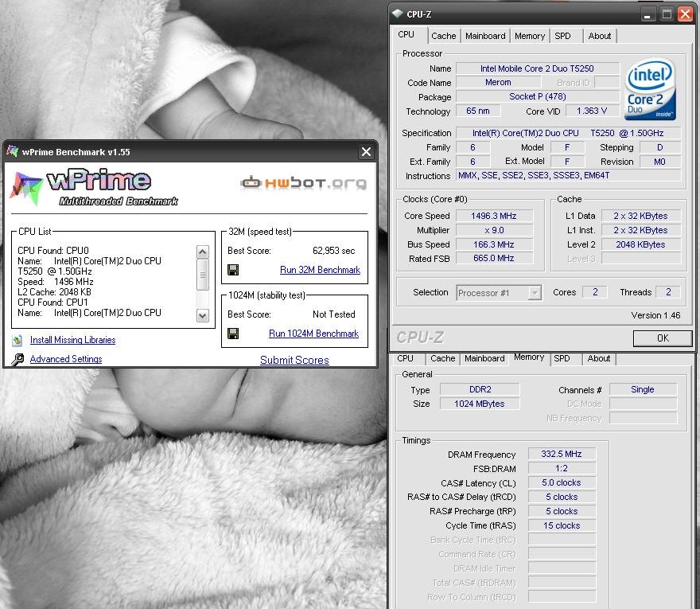This screenshot has width=700, height=609.
Task: Open About tab in upper CPU-Z window
Action: click(600, 36)
